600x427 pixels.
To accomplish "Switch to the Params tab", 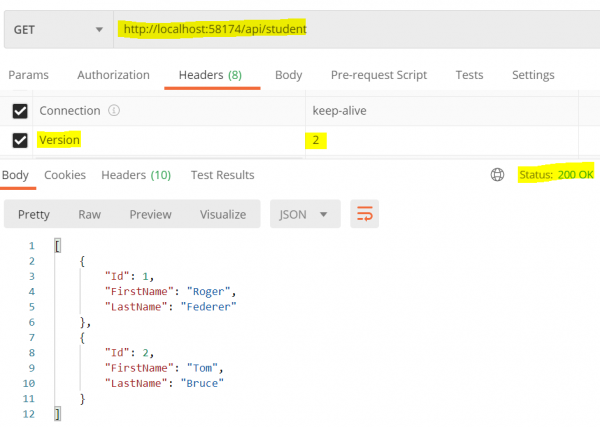I will (28, 75).
